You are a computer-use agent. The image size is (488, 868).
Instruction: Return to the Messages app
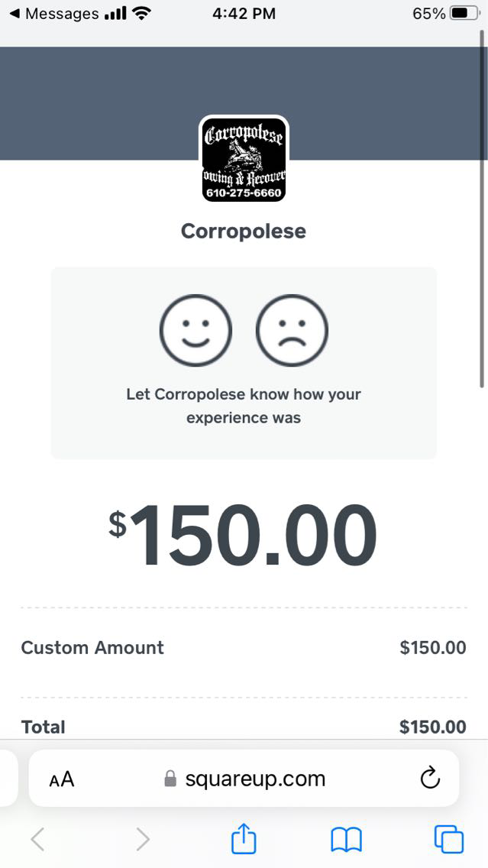pos(53,14)
